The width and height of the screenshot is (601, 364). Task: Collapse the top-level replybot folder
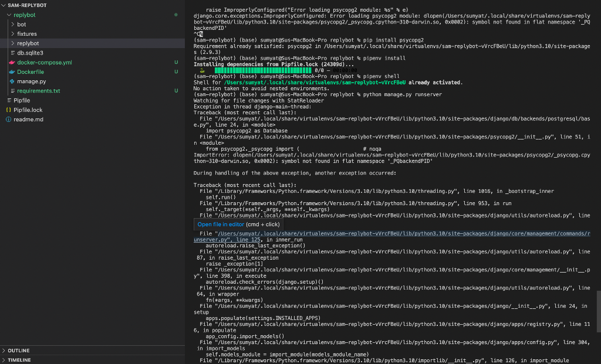[9, 15]
